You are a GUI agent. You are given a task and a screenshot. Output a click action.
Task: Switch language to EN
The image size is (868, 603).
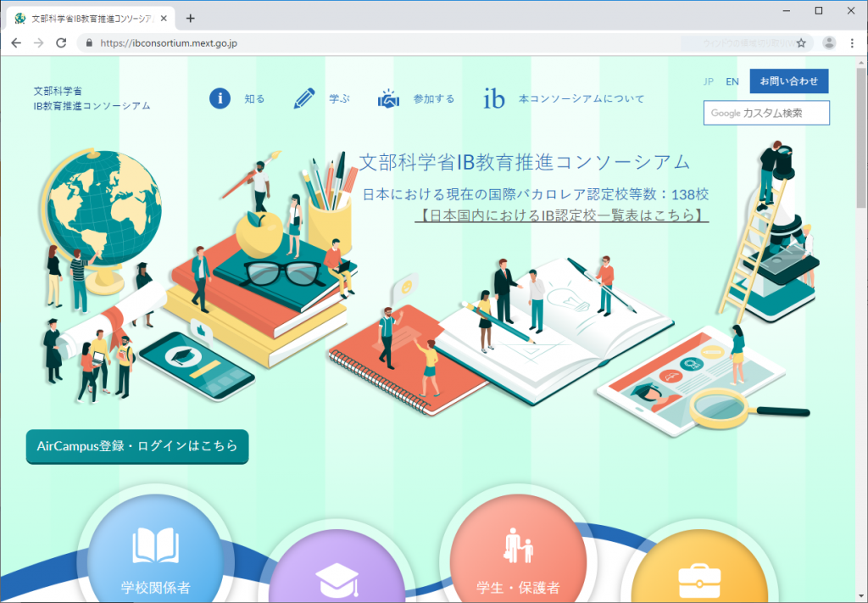(732, 81)
